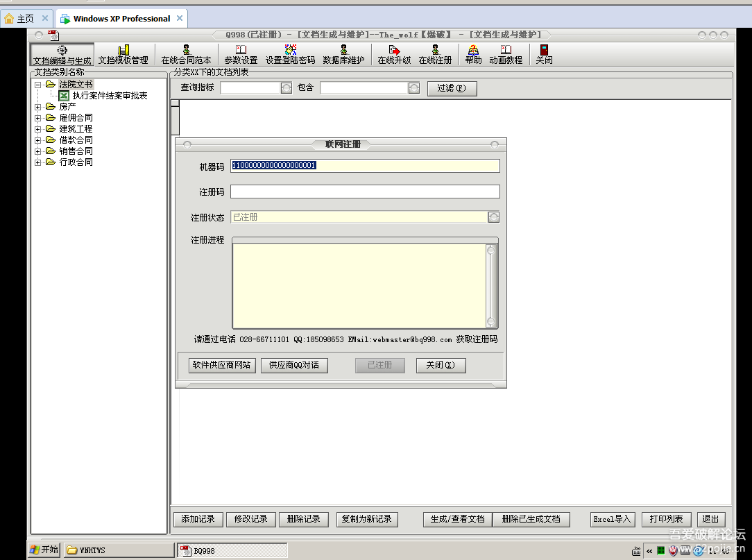Expand the 行政合同 tree node
Viewport: 752px width, 560px height.
click(37, 162)
